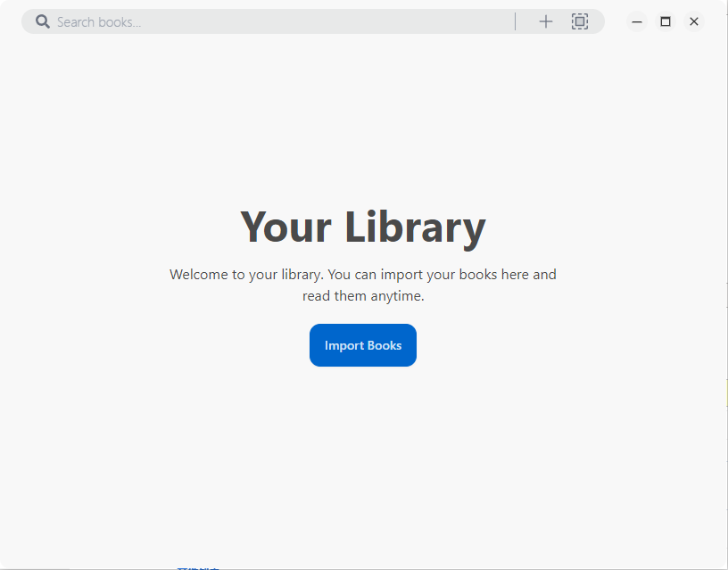
Task: Maximize the library window
Action: pyautogui.click(x=666, y=21)
